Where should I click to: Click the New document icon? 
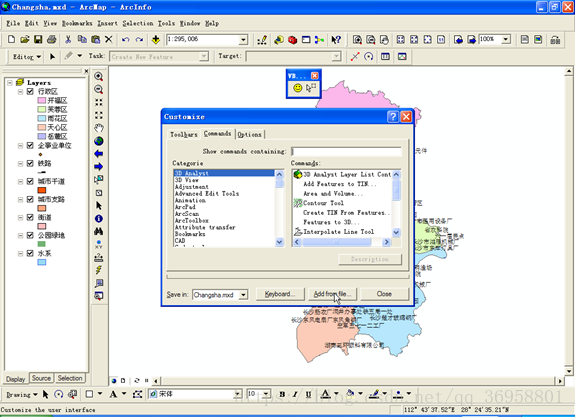11,39
